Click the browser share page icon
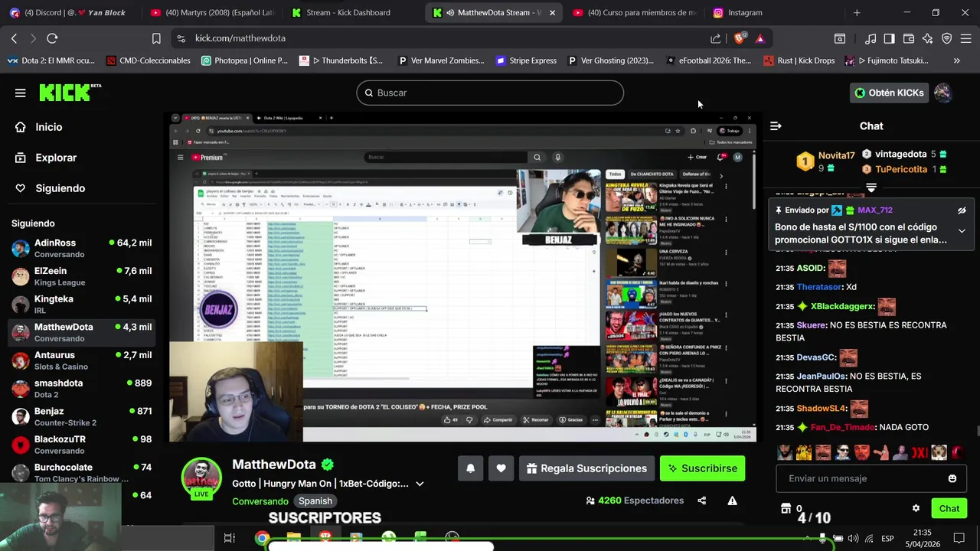The image size is (980, 551). pos(715,38)
